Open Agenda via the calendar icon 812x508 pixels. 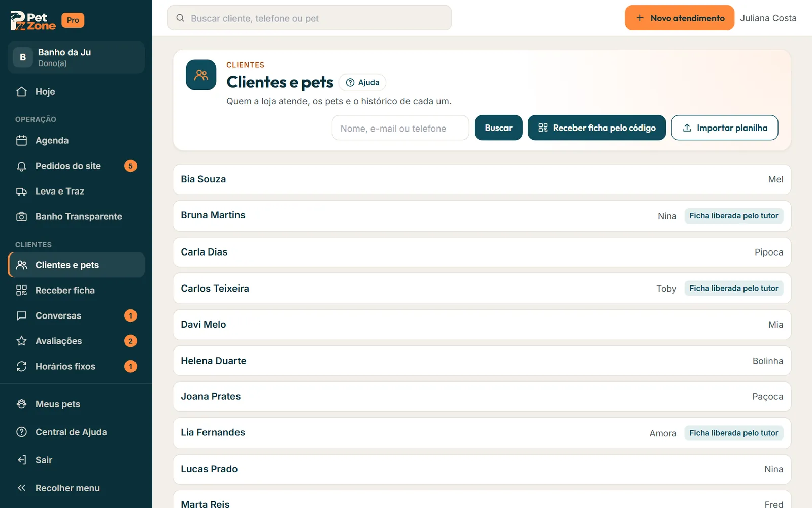click(x=21, y=141)
